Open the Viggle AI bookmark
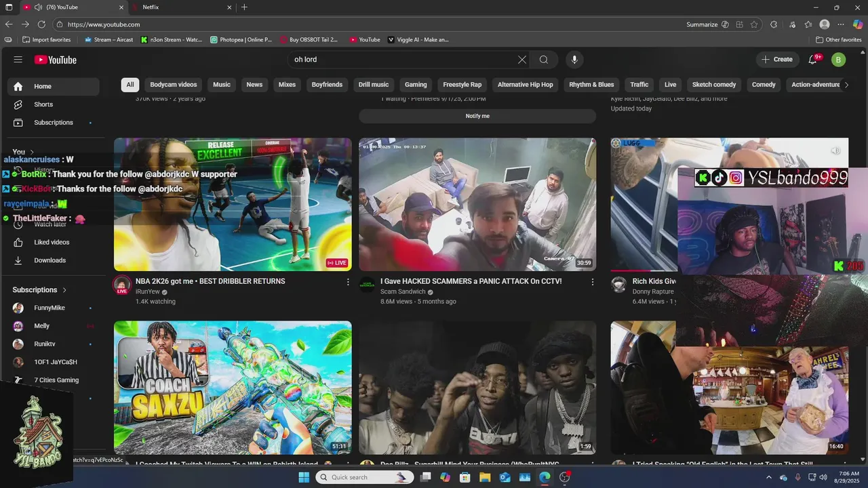The width and height of the screenshot is (868, 488). tap(418, 40)
